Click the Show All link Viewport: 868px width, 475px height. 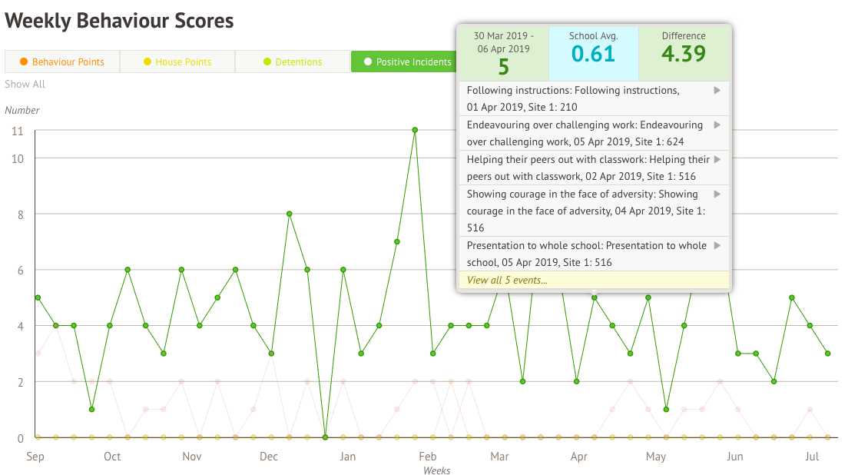[x=25, y=84]
